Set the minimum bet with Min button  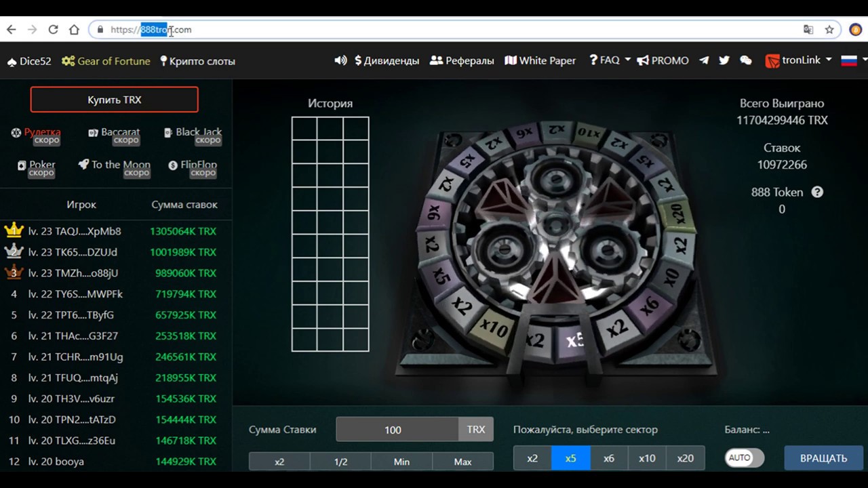[x=401, y=462]
